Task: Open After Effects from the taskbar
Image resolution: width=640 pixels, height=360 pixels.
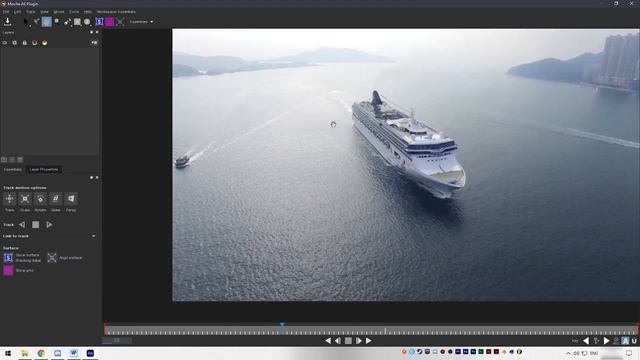Action: (x=90, y=353)
